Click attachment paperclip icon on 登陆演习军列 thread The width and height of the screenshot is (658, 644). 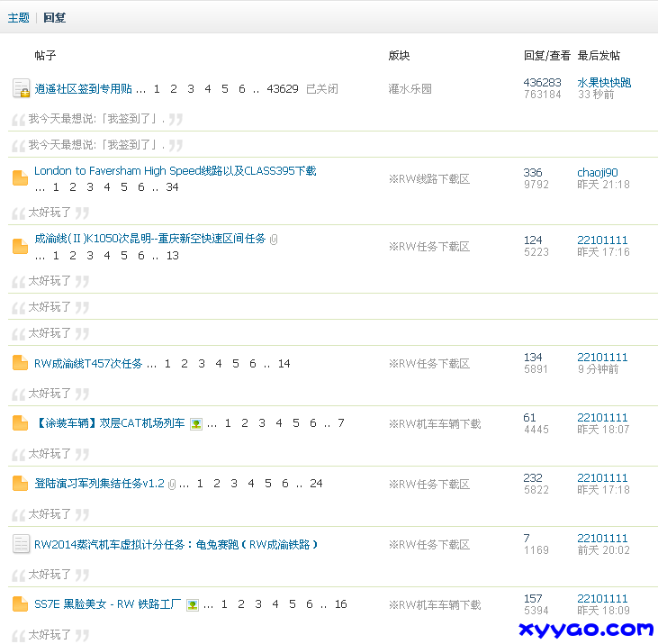click(172, 485)
